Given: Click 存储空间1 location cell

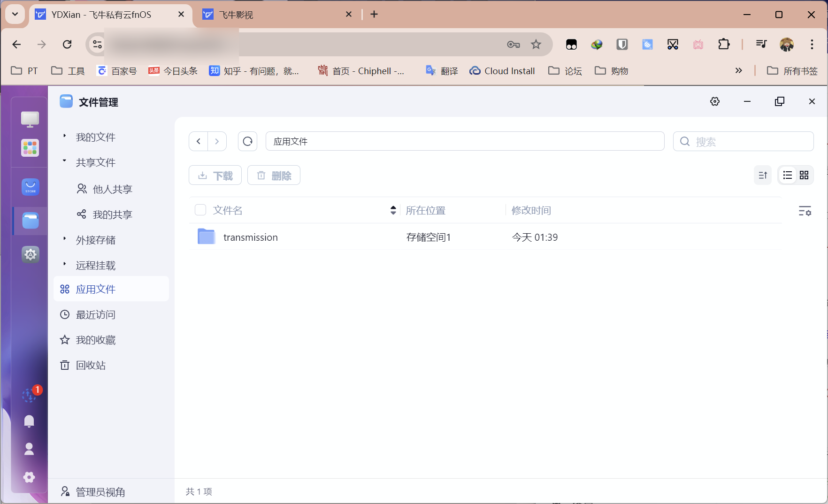Looking at the screenshot, I should pos(429,237).
